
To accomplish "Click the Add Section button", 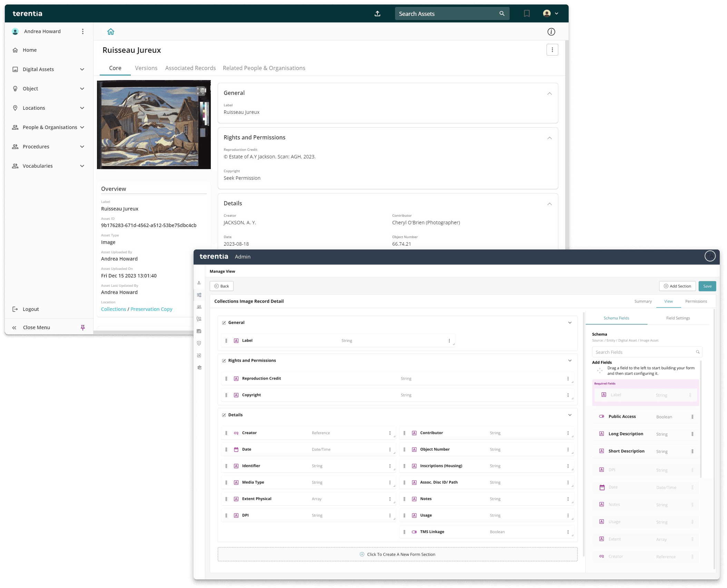I will [x=677, y=286].
